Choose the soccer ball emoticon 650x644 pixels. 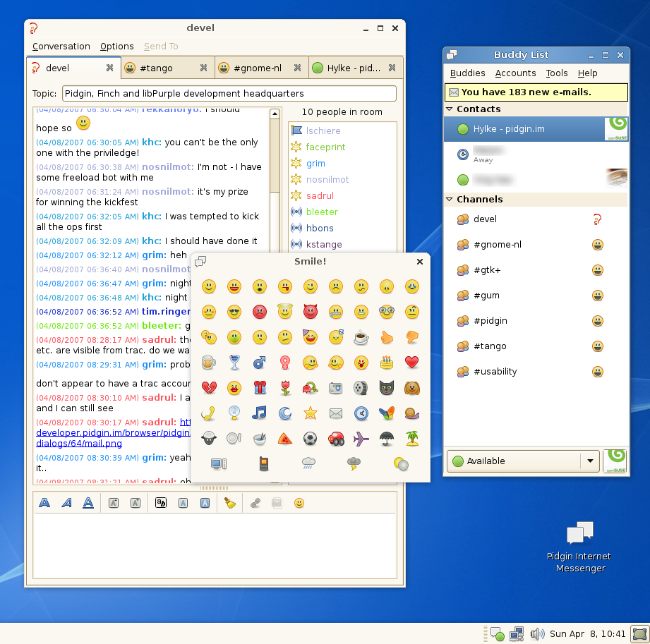pyautogui.click(x=310, y=439)
